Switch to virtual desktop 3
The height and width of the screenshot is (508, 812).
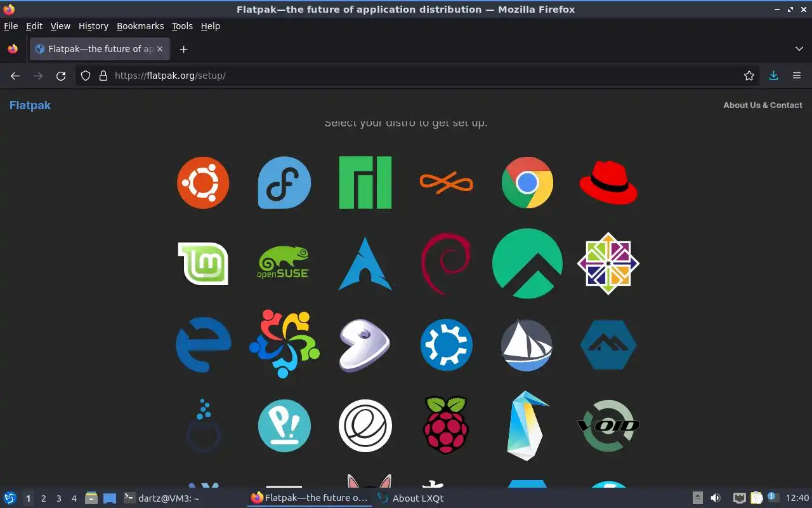[59, 498]
